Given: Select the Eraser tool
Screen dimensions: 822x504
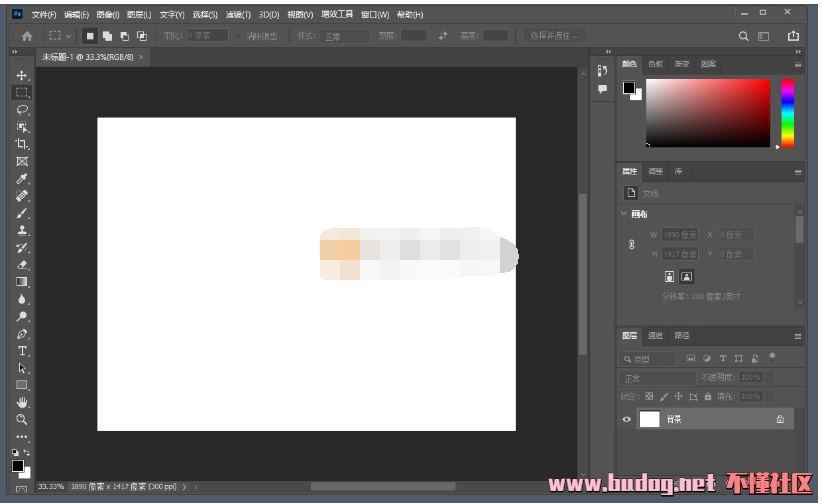Looking at the screenshot, I should click(x=21, y=264).
